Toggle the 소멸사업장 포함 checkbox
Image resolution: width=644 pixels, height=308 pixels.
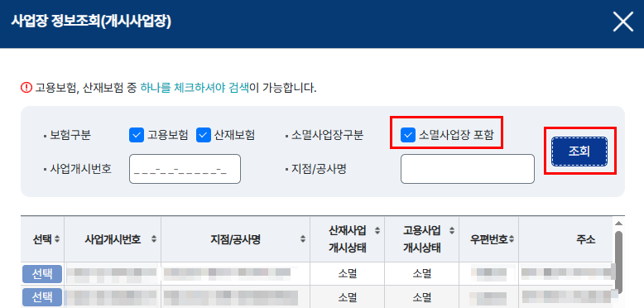(x=408, y=134)
